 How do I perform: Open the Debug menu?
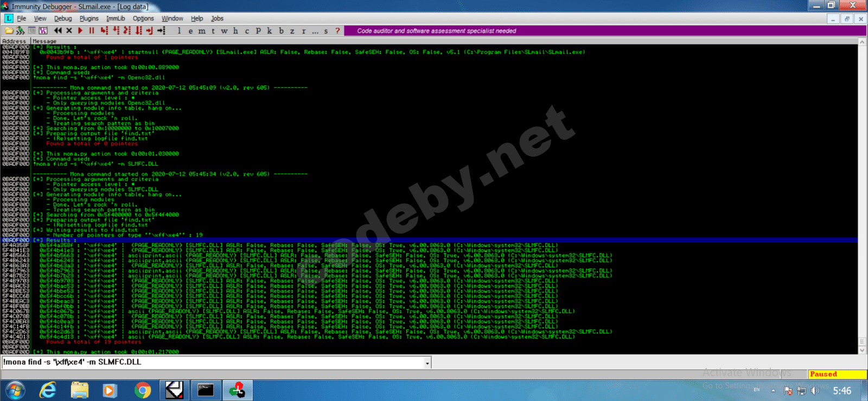pyautogui.click(x=63, y=18)
